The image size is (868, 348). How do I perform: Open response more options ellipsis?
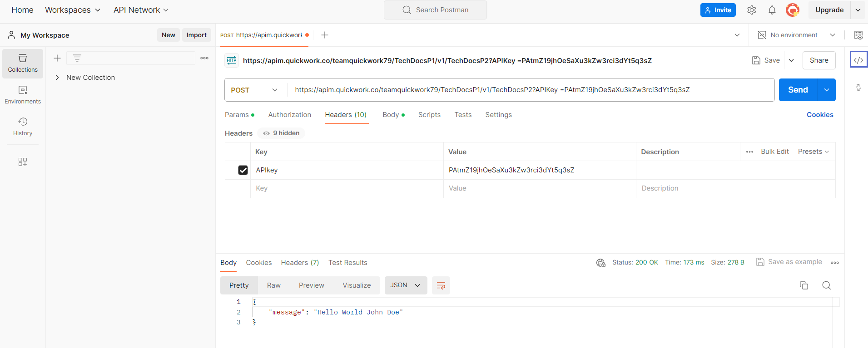pos(835,263)
